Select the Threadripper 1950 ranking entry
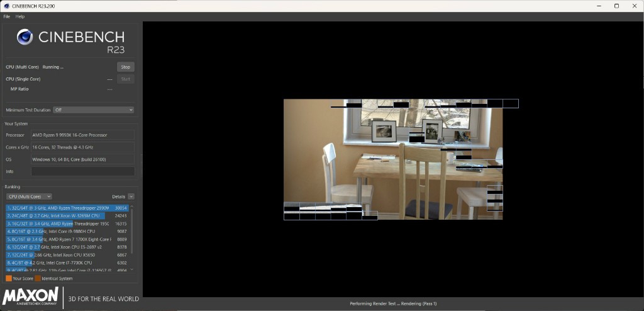Viewport: 644px width, 311px height. [67, 223]
